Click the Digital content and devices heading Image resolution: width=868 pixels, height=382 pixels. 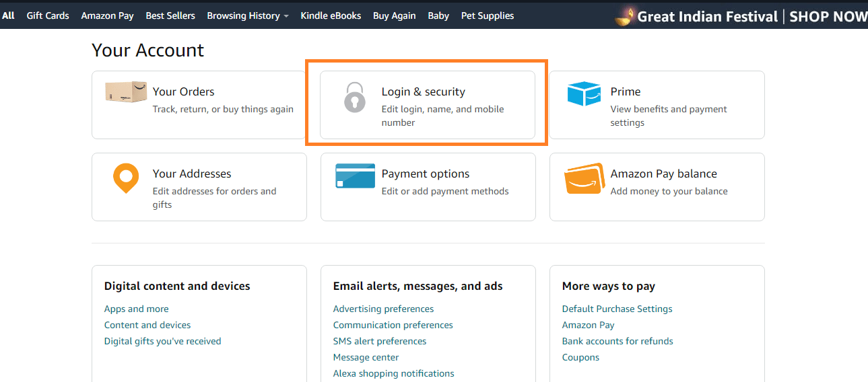[177, 286]
